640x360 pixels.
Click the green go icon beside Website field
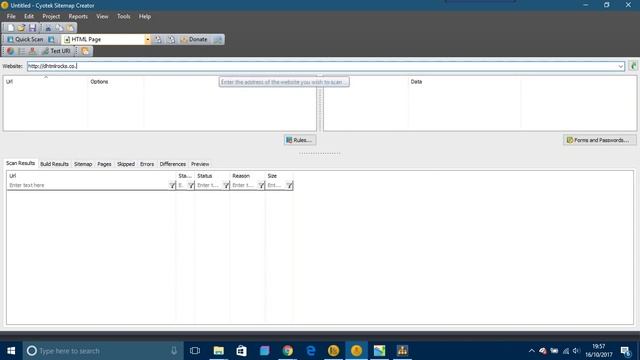633,66
